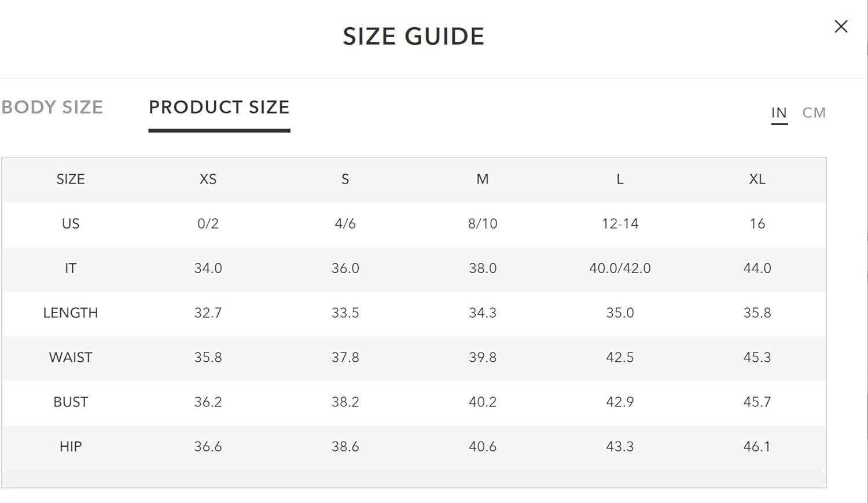Switch units to CM
The width and height of the screenshot is (868, 503).
click(x=814, y=113)
